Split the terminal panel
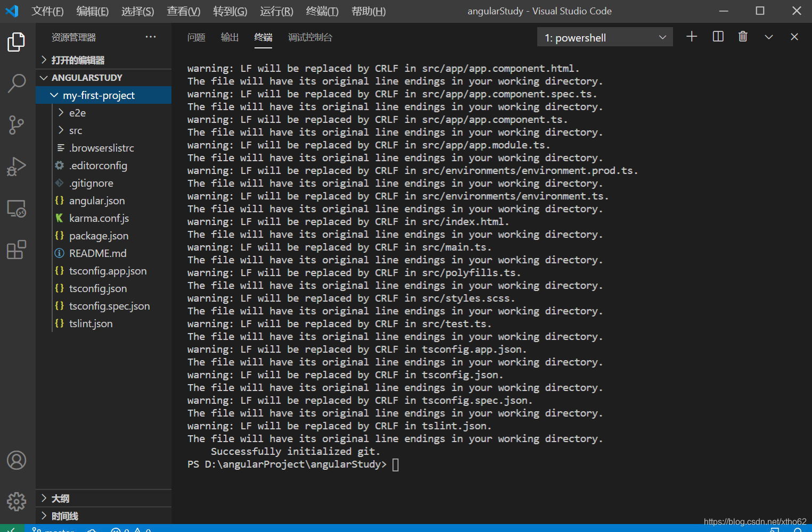 [x=718, y=37]
